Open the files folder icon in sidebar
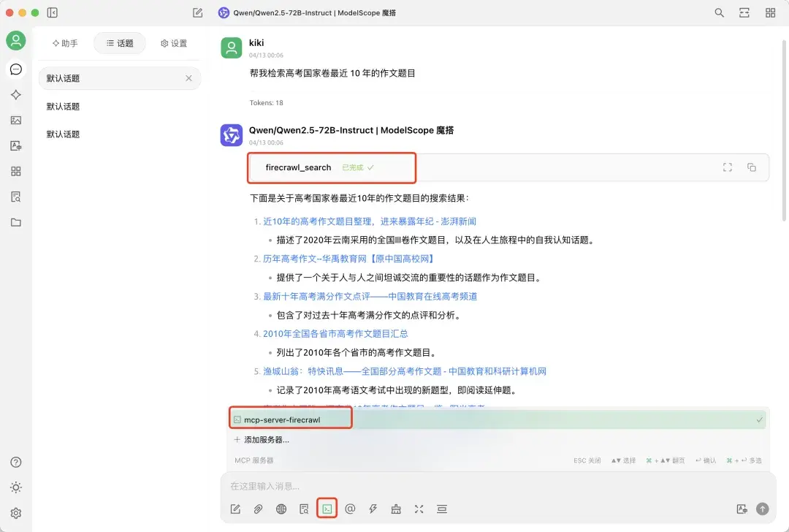This screenshot has height=532, width=789. [x=16, y=222]
